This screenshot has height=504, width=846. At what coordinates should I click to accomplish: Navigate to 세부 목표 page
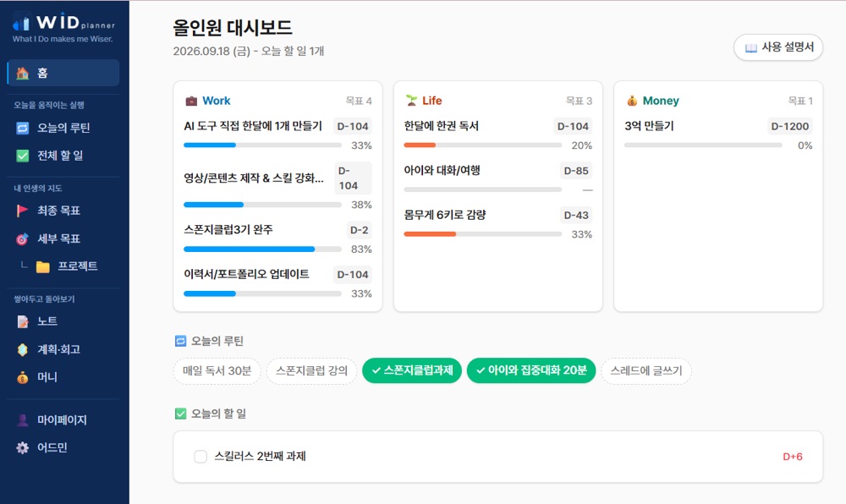(63, 238)
